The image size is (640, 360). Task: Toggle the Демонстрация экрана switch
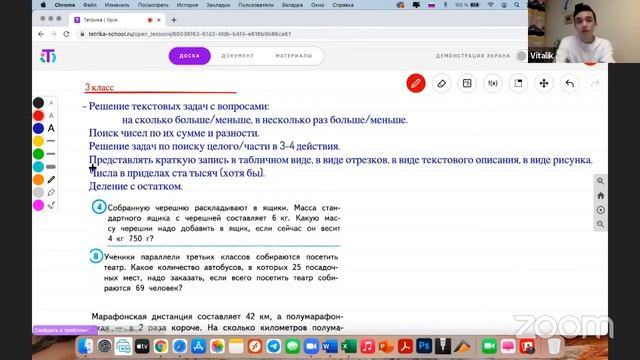coord(522,56)
